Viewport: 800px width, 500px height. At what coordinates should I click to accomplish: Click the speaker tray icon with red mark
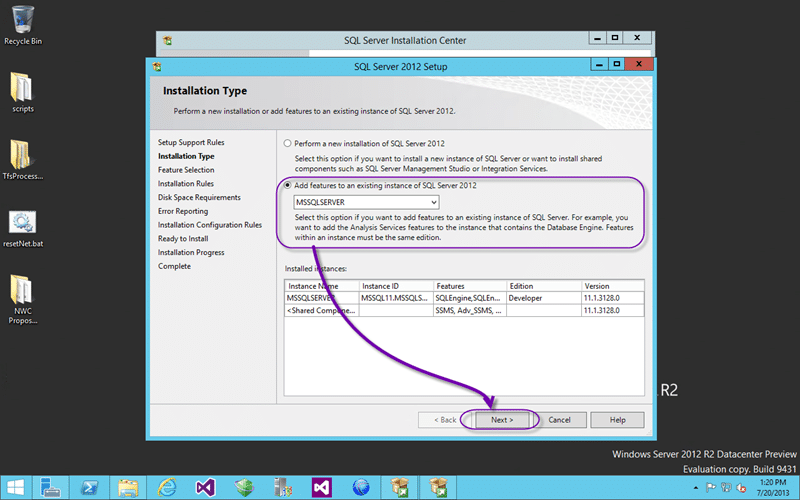coord(741,488)
